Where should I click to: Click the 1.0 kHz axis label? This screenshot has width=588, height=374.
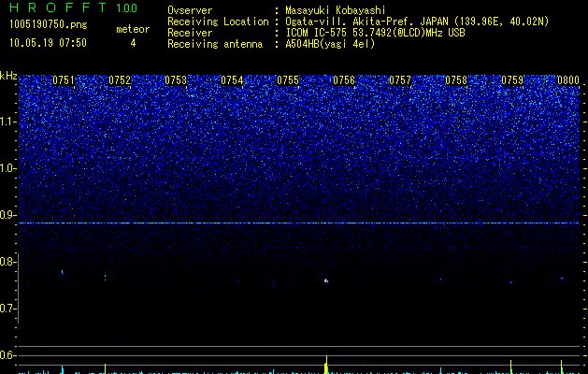coord(8,168)
